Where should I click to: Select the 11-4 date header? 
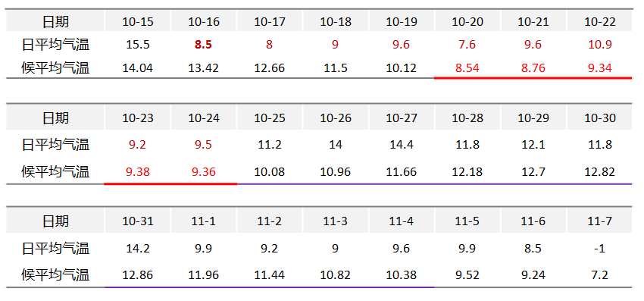[402, 221]
